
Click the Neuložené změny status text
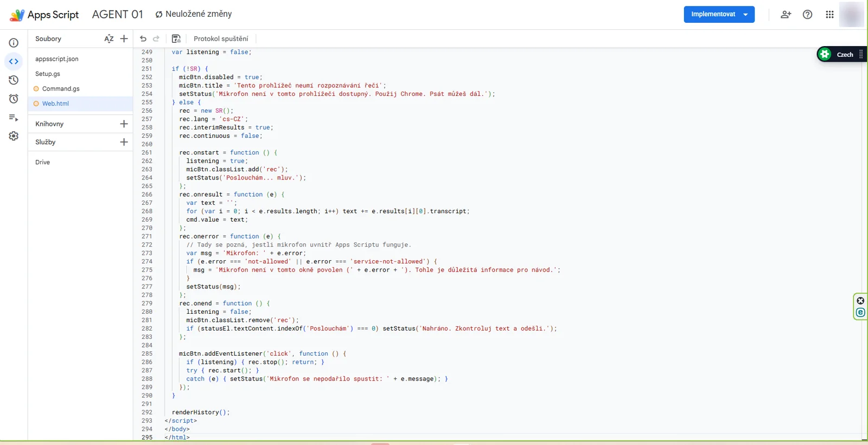coord(199,14)
